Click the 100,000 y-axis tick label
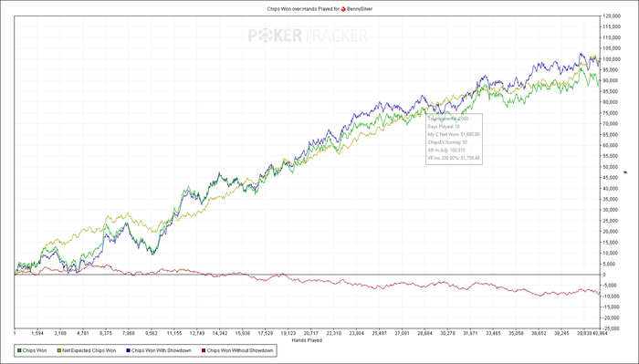 click(x=612, y=59)
